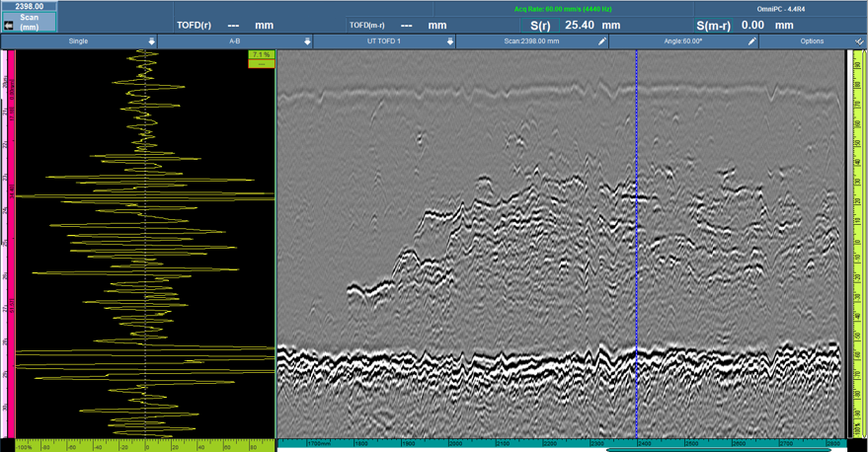This screenshot has width=868, height=452.
Task: Select the Scan (mm) reading field
Action: 35,22
